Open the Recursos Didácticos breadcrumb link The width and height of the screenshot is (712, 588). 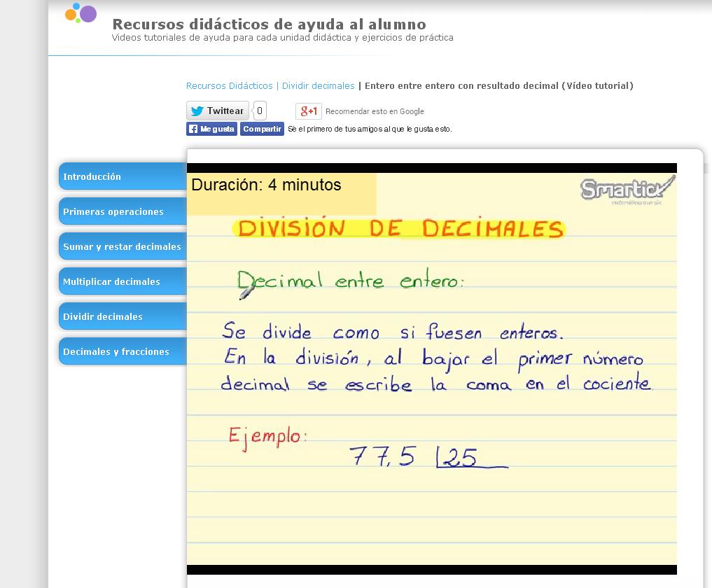click(229, 85)
